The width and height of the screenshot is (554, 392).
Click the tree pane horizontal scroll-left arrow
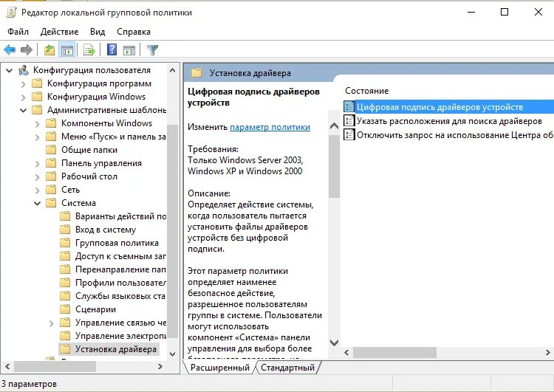7,367
